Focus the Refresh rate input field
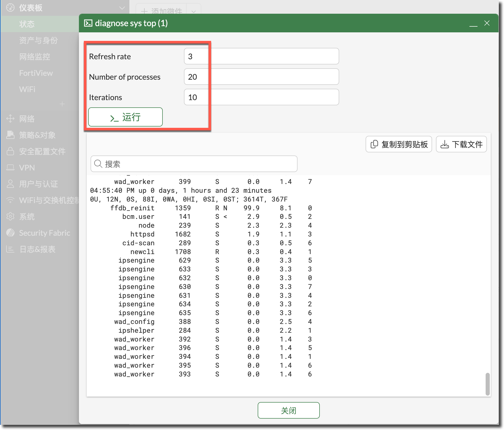 tap(261, 56)
